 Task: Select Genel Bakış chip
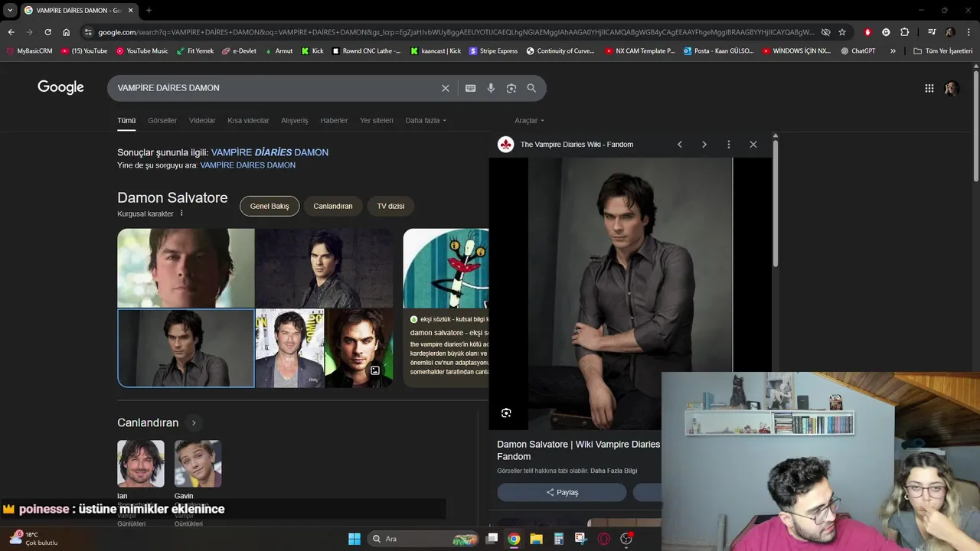269,206
